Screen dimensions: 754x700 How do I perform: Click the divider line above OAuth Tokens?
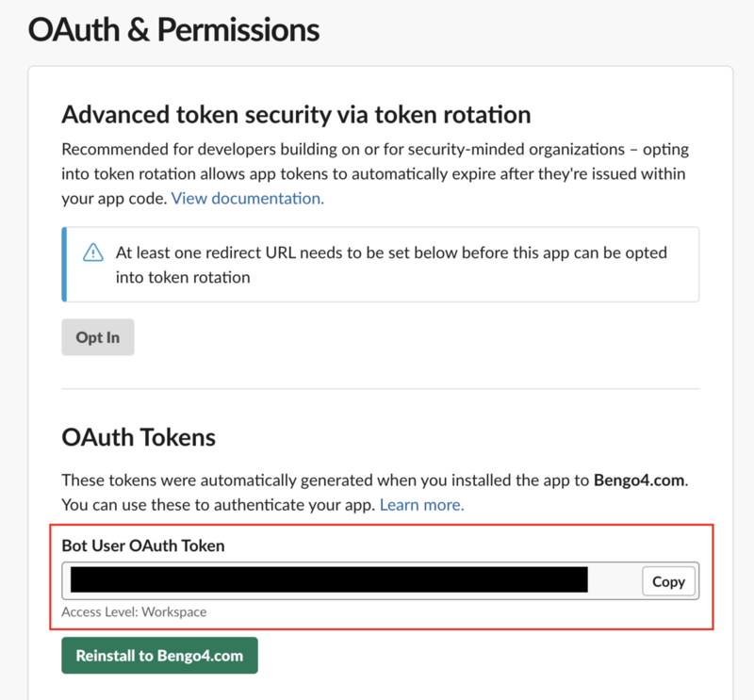(x=381, y=388)
